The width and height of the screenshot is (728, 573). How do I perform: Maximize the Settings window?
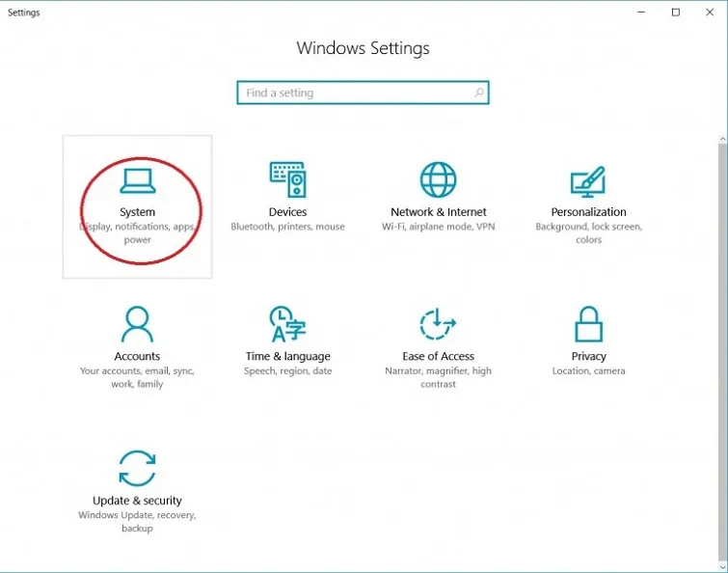tap(675, 13)
